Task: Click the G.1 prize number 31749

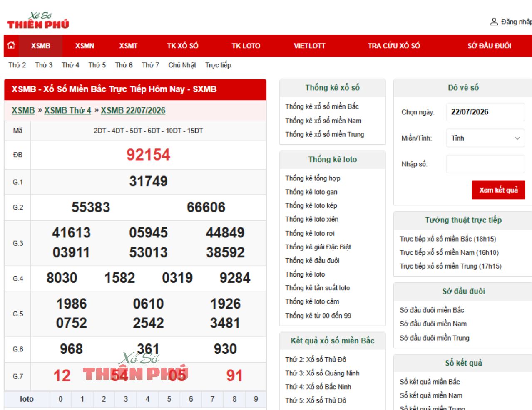Action: 148,181
